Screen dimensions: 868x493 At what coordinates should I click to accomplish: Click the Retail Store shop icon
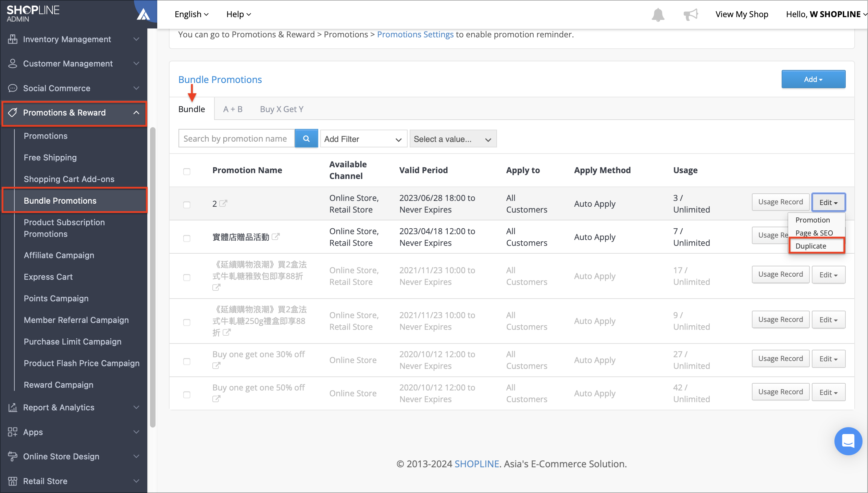[13, 481]
